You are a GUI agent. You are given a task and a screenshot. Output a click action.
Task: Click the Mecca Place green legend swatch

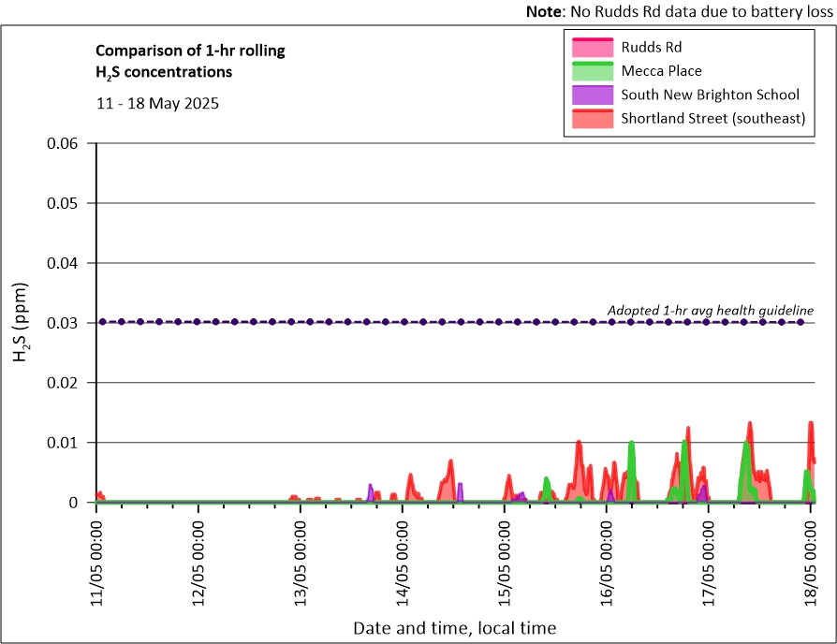coord(591,70)
